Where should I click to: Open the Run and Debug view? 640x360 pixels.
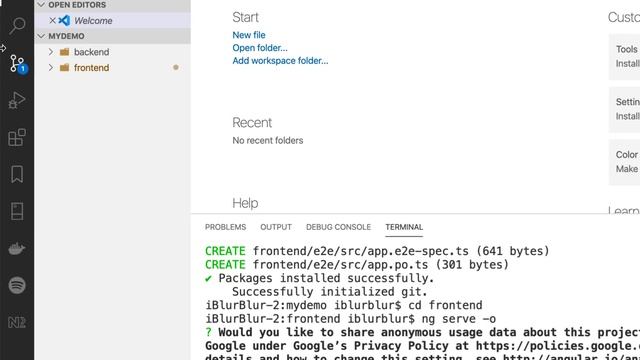17,100
